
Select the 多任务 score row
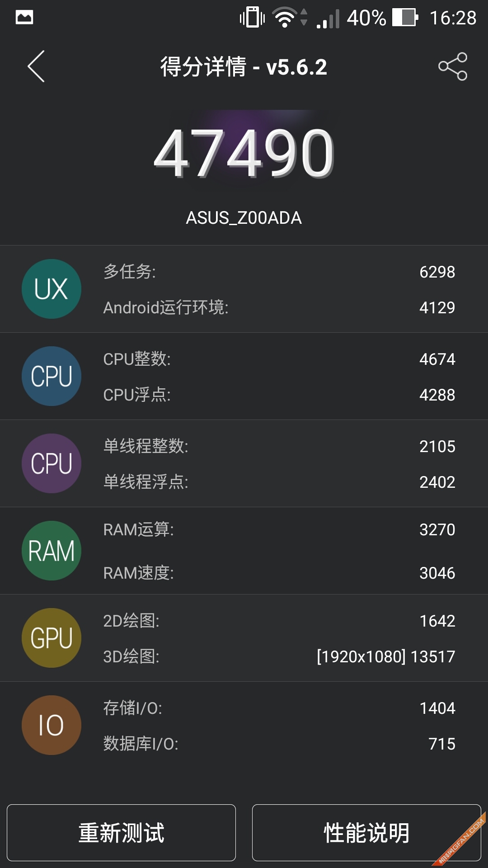click(x=279, y=272)
